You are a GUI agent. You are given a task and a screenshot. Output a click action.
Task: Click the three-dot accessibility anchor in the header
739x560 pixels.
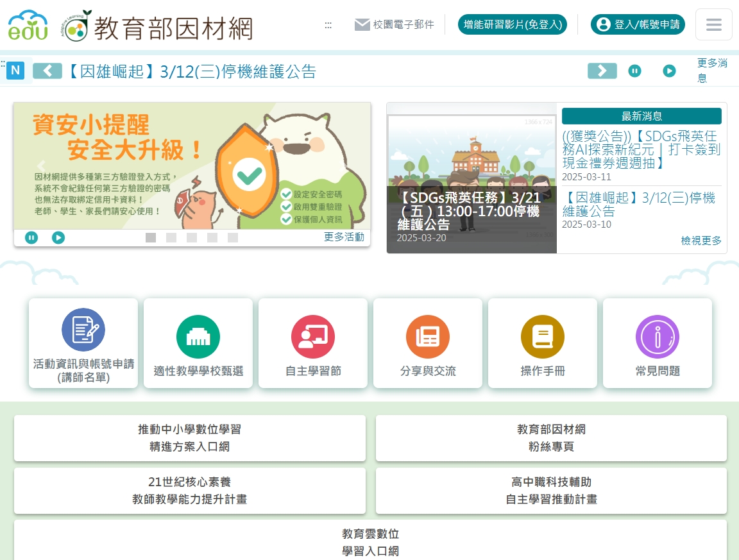pyautogui.click(x=328, y=25)
